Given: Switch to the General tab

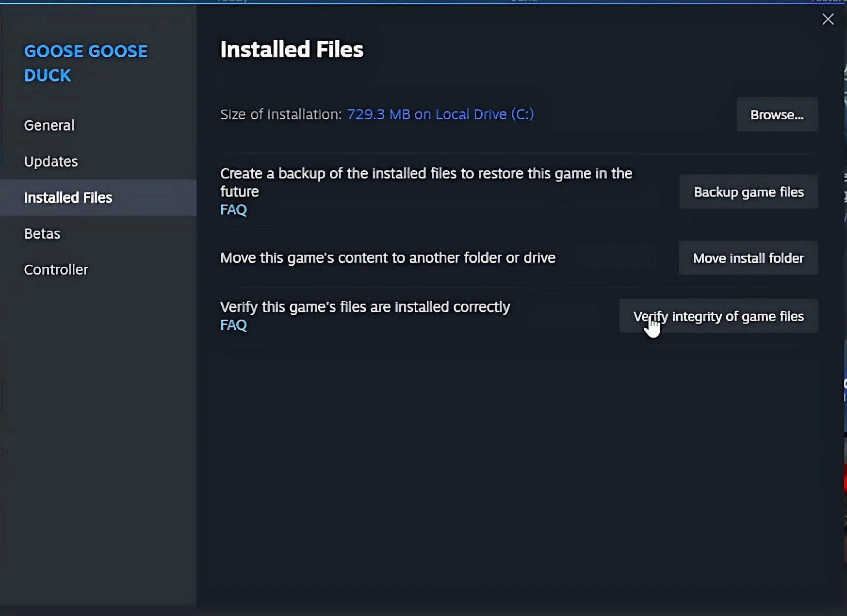Looking at the screenshot, I should point(49,125).
